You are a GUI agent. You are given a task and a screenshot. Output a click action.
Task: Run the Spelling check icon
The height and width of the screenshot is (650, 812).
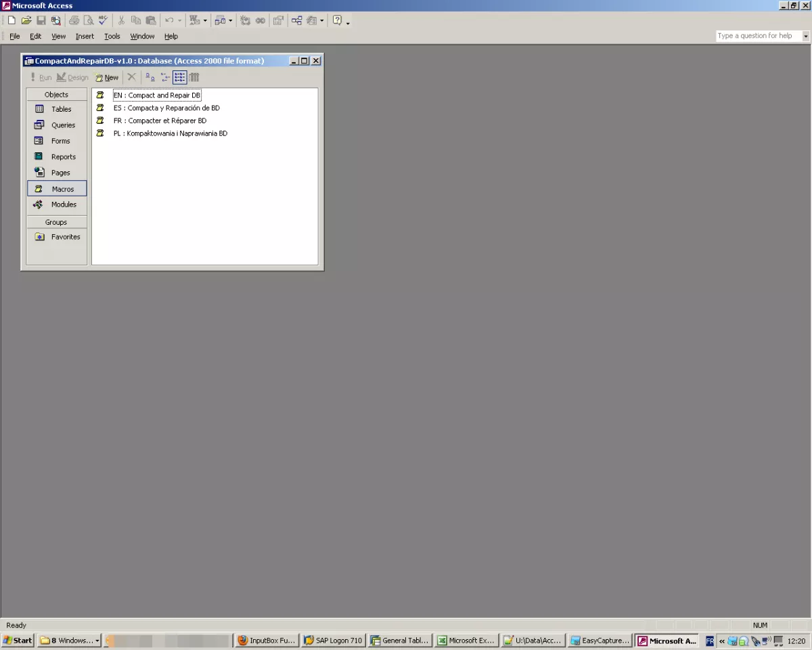point(103,20)
